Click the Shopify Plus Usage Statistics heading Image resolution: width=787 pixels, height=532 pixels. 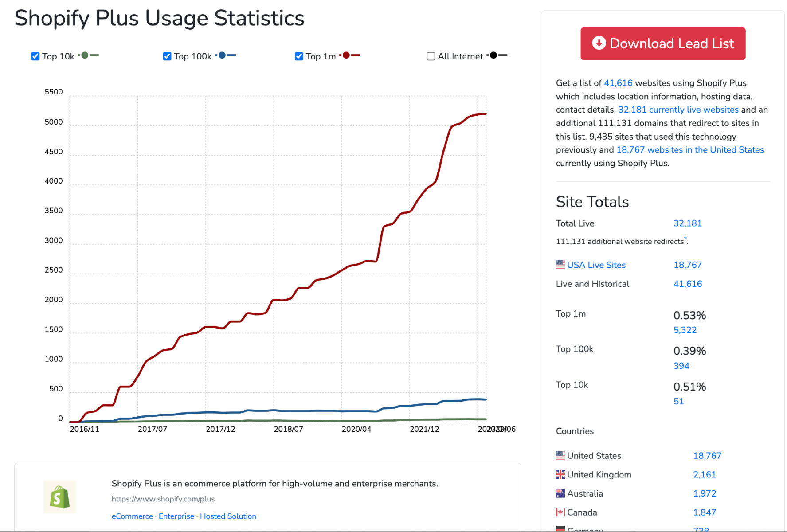tap(160, 19)
